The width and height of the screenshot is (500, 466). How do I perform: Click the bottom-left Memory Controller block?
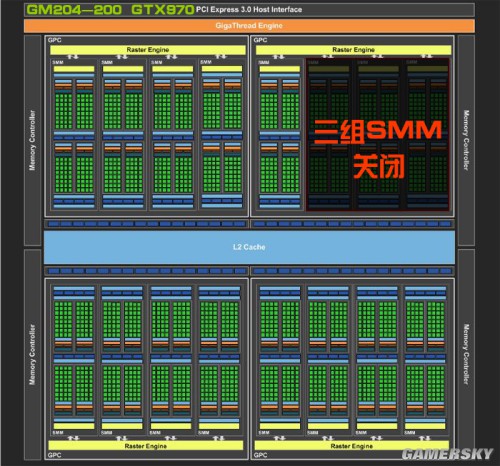(33, 354)
